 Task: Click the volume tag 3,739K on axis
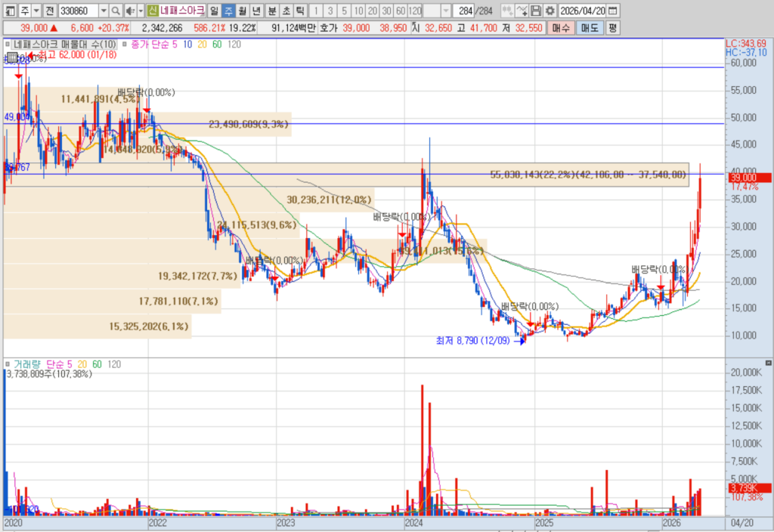[x=749, y=487]
